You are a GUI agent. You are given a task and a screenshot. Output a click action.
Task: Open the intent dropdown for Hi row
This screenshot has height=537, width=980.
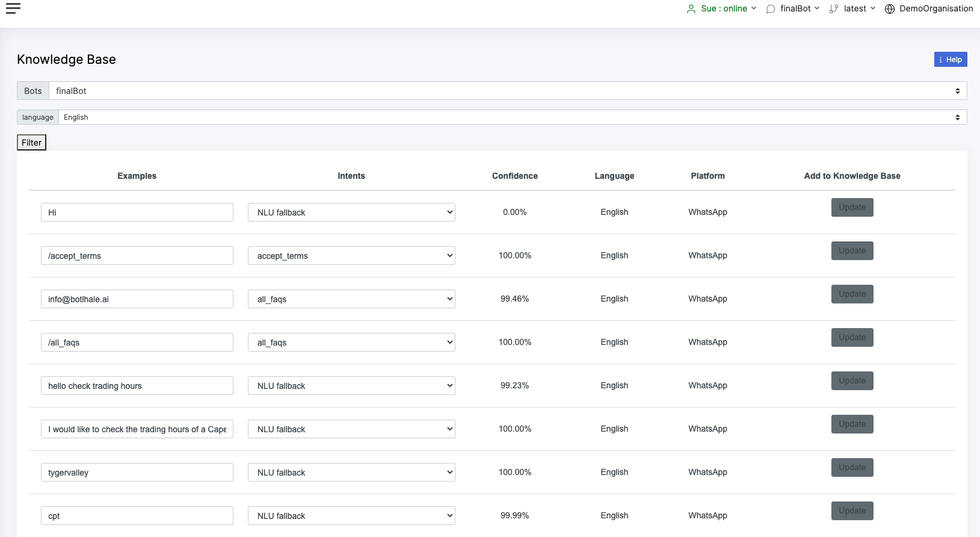click(351, 213)
